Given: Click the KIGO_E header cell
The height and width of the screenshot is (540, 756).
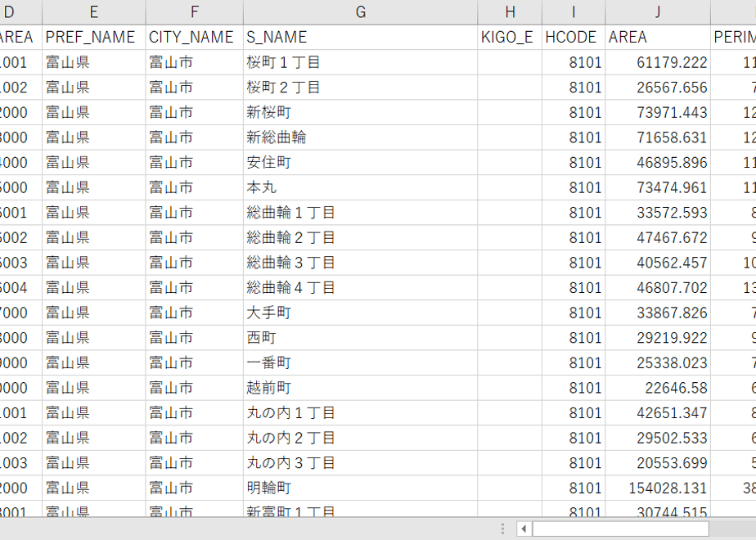Looking at the screenshot, I should 510,37.
